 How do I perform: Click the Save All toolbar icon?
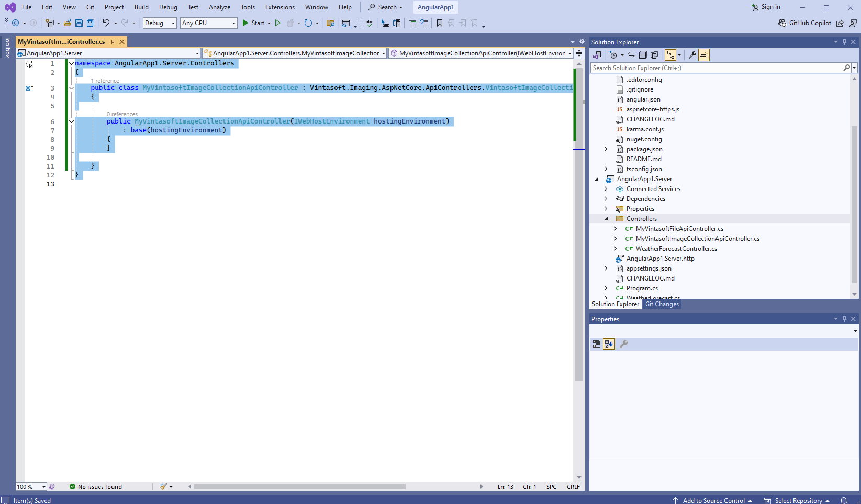(90, 23)
